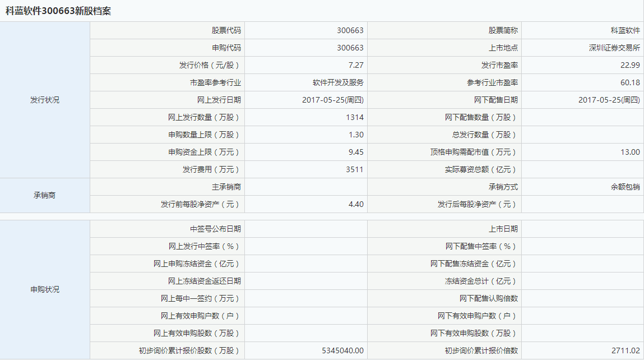Click the 市盈率参考行业 label
Viewport: 644px width, 360px height.
click(215, 82)
